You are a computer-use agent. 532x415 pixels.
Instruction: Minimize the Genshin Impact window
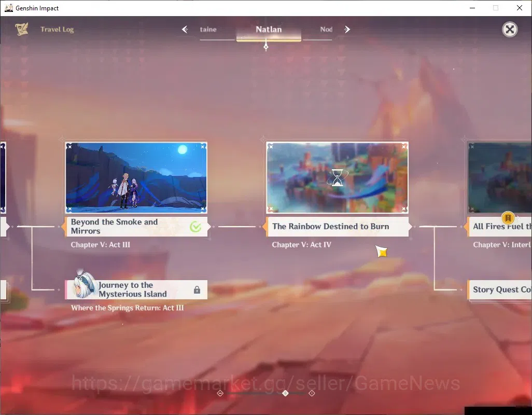click(x=472, y=8)
